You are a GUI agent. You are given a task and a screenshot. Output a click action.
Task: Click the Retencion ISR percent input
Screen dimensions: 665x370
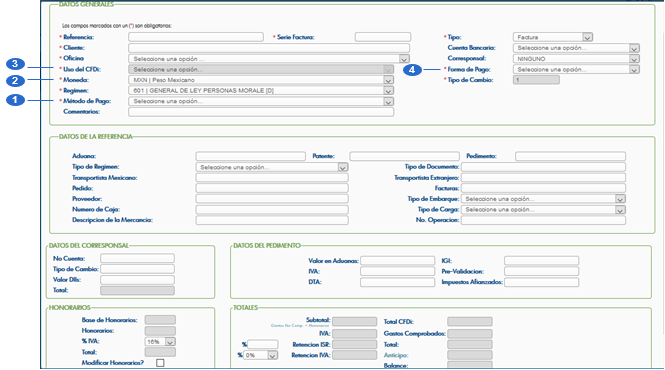tap(263, 344)
